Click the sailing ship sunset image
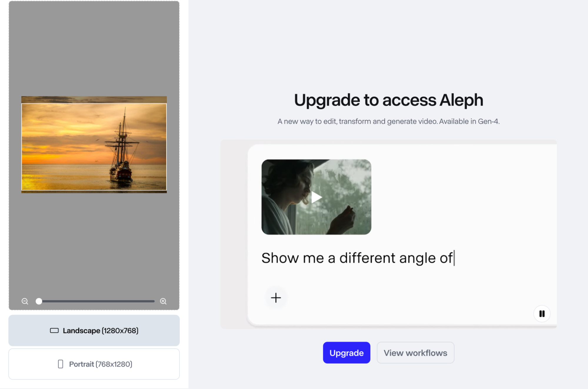Screen dimensions: 588x389 (x=94, y=147)
